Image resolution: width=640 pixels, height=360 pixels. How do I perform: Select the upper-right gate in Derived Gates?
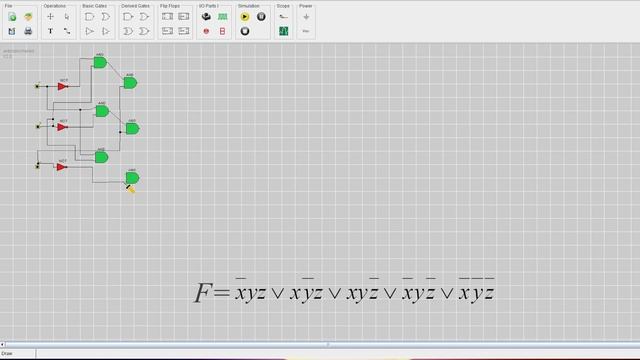[x=144, y=17]
